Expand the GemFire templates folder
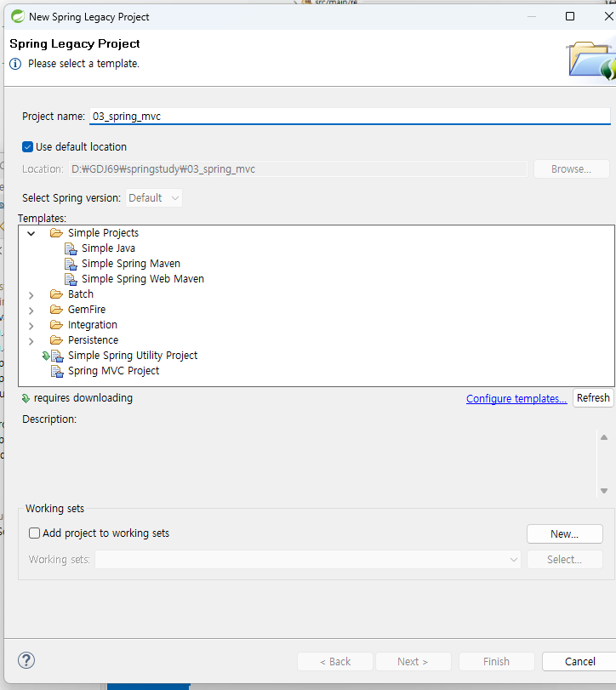 [x=31, y=311]
